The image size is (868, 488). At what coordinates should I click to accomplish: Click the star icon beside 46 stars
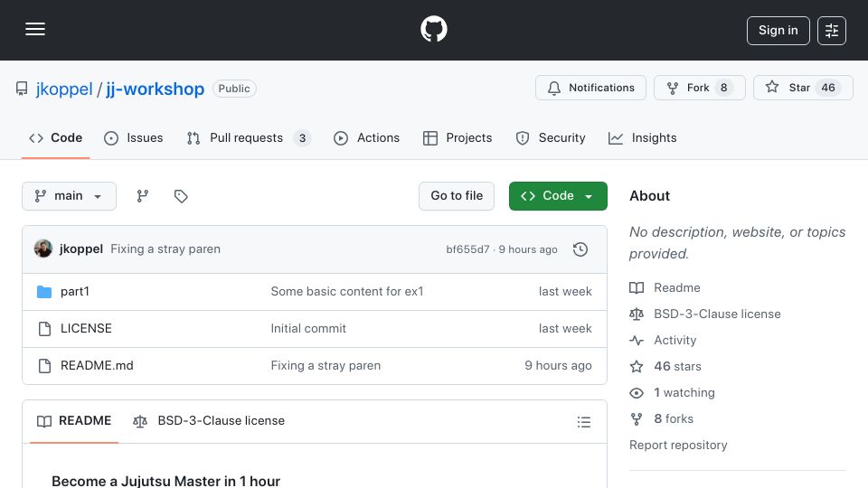[637, 366]
